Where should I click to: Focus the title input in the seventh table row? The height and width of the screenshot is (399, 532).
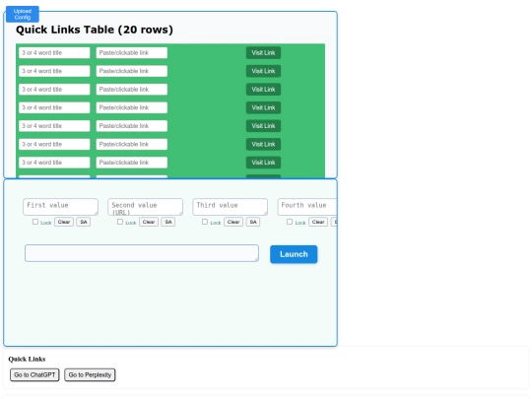coord(54,163)
